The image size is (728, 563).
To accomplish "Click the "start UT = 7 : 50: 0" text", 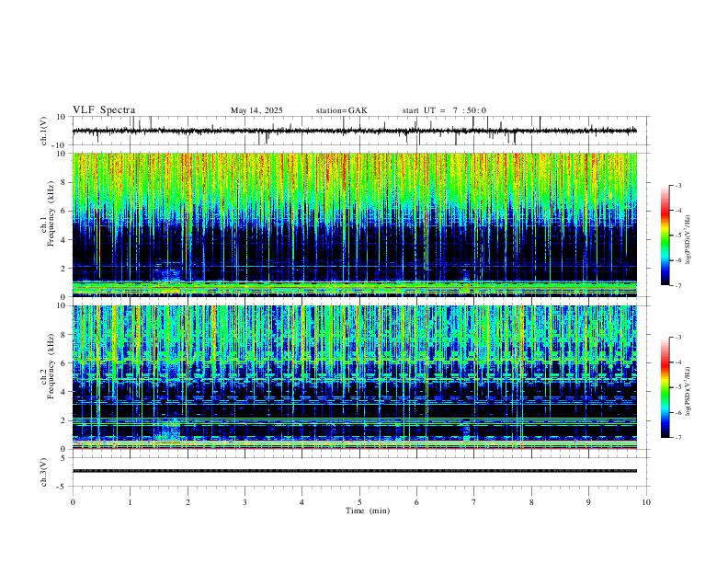I will click(x=444, y=110).
